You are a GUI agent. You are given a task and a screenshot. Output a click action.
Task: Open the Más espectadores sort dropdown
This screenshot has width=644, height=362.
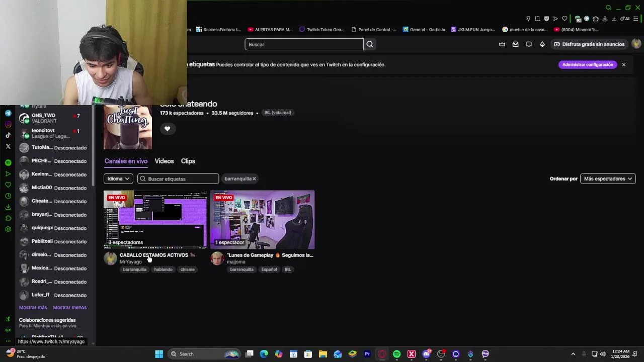click(608, 178)
